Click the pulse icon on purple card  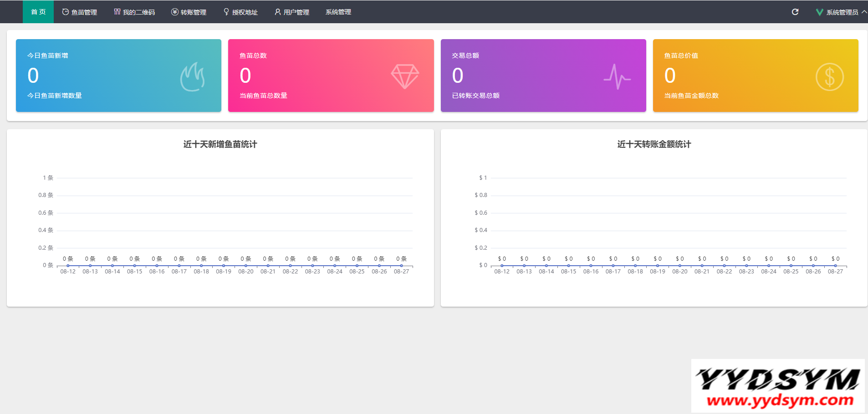(x=617, y=76)
